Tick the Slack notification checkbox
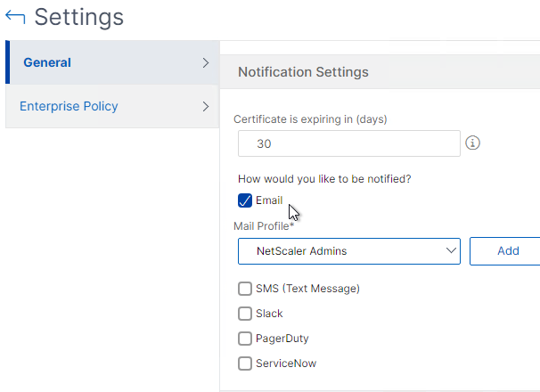Image resolution: width=540 pixels, height=392 pixels. click(245, 314)
